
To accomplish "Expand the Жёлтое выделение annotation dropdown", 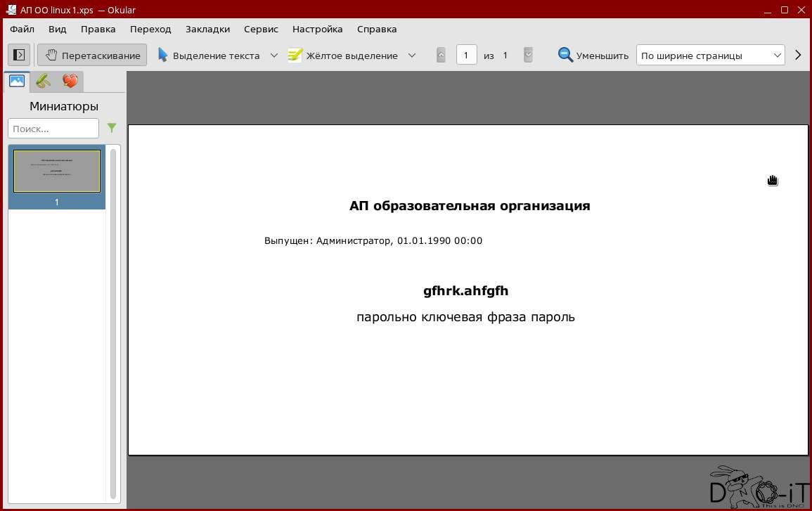I will tap(412, 56).
